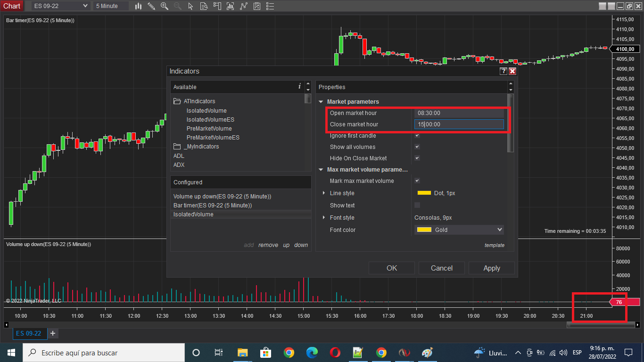The width and height of the screenshot is (644, 362).
Task: Click the Cancel button
Action: pyautogui.click(x=442, y=268)
